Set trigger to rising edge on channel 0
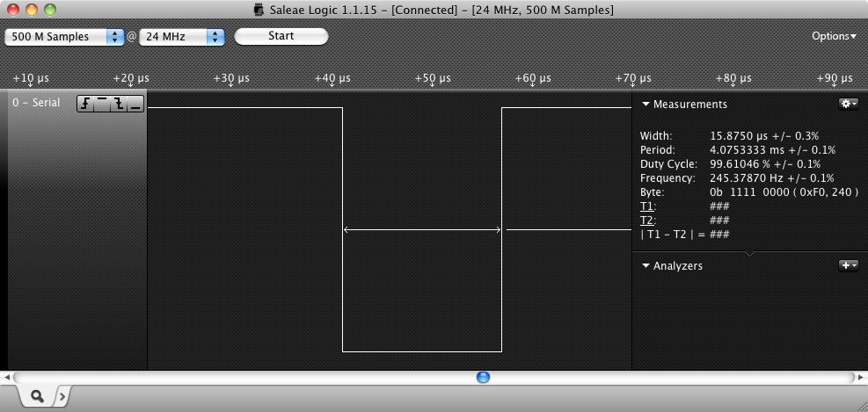This screenshot has width=868, height=412. [x=85, y=104]
